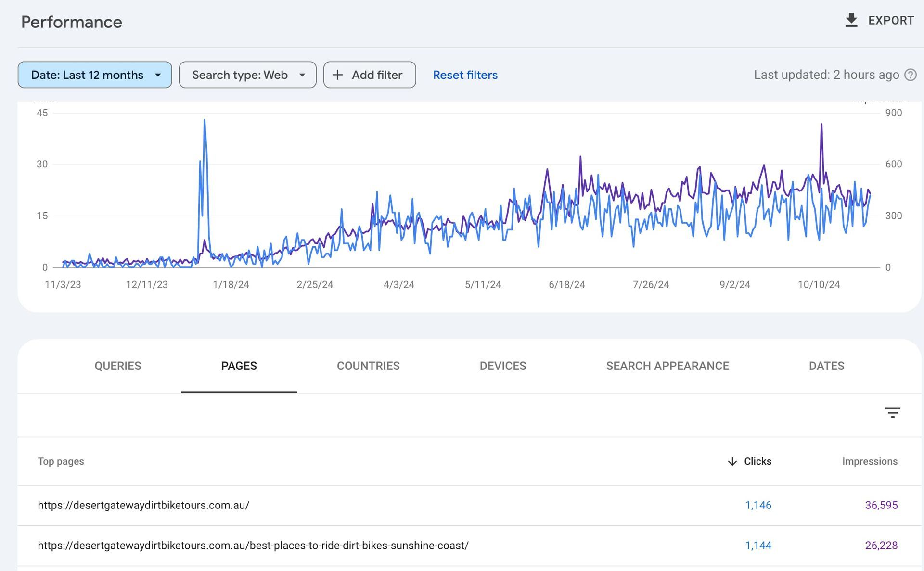Select the Devices tab

pos(502,366)
